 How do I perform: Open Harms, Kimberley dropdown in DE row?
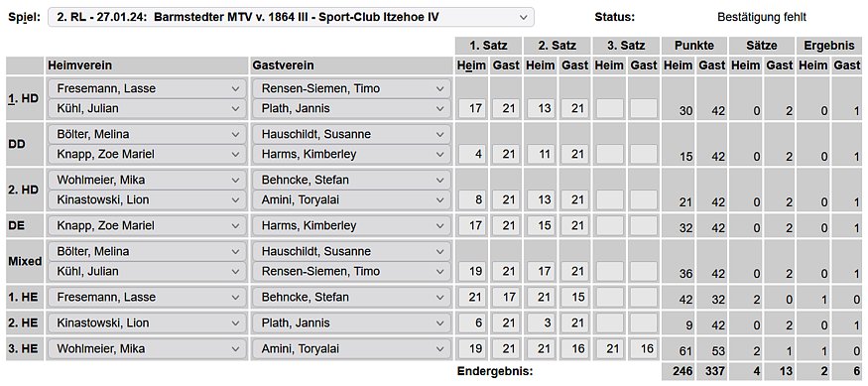351,226
